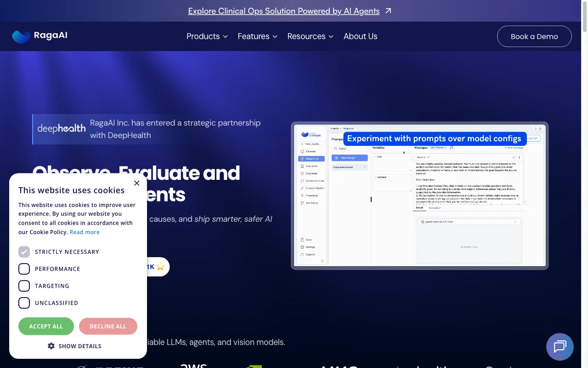Click the Catalyst logo in demo preview

point(311,134)
